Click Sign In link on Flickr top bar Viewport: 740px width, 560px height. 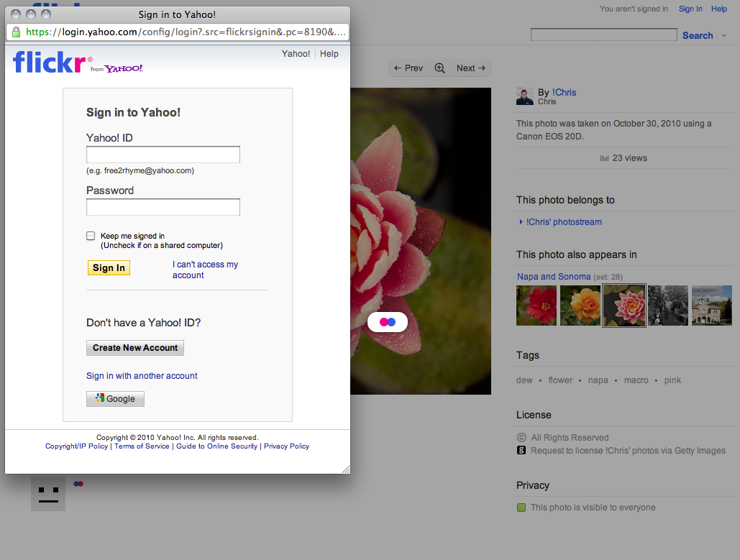690,9
